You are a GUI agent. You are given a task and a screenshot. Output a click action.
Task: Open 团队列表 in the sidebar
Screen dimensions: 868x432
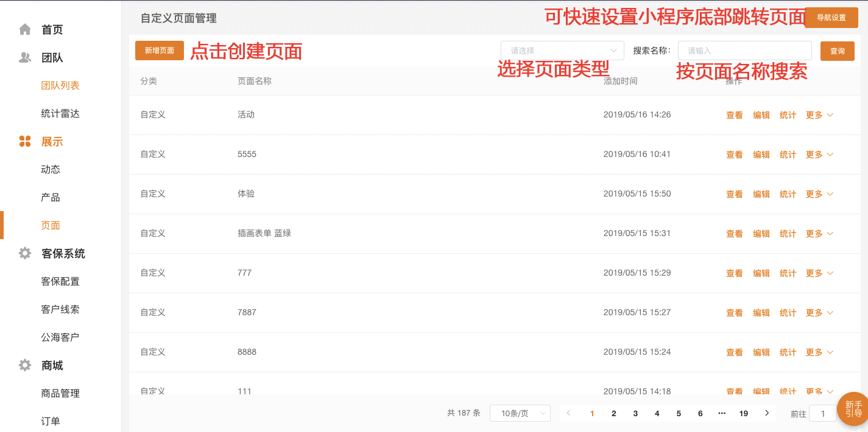coord(60,86)
